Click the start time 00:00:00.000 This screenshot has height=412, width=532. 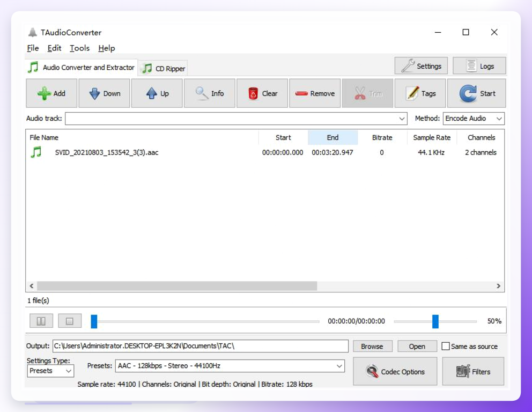[283, 152]
